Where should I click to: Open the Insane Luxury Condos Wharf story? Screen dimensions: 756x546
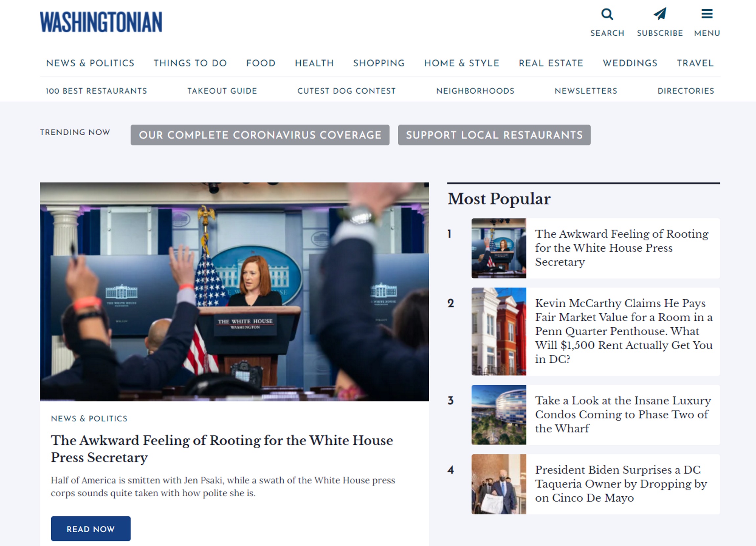(x=623, y=414)
